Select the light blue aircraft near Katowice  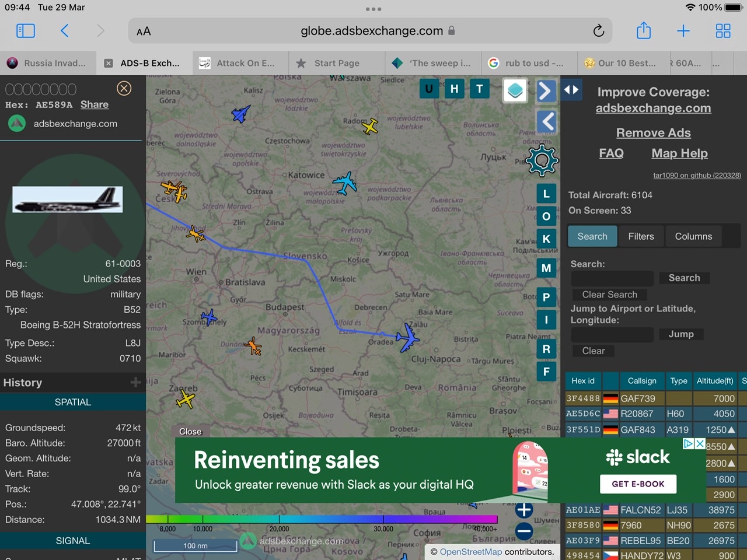[x=345, y=183]
